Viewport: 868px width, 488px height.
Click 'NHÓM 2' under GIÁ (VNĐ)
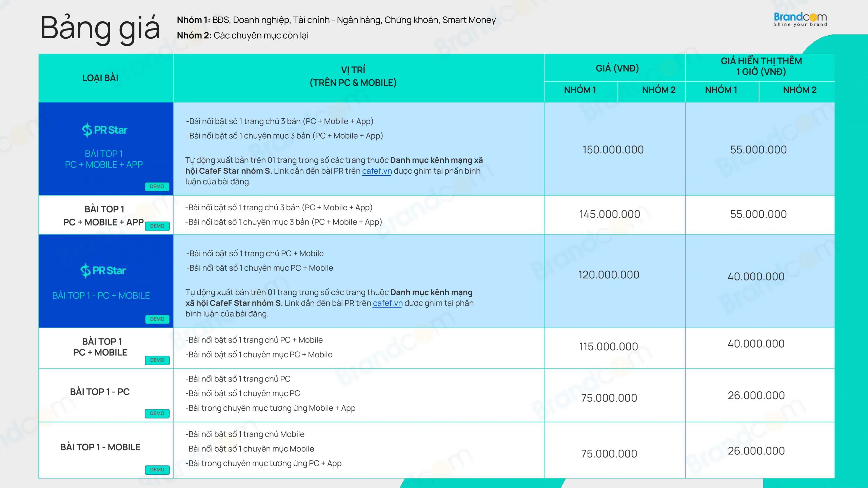658,90
